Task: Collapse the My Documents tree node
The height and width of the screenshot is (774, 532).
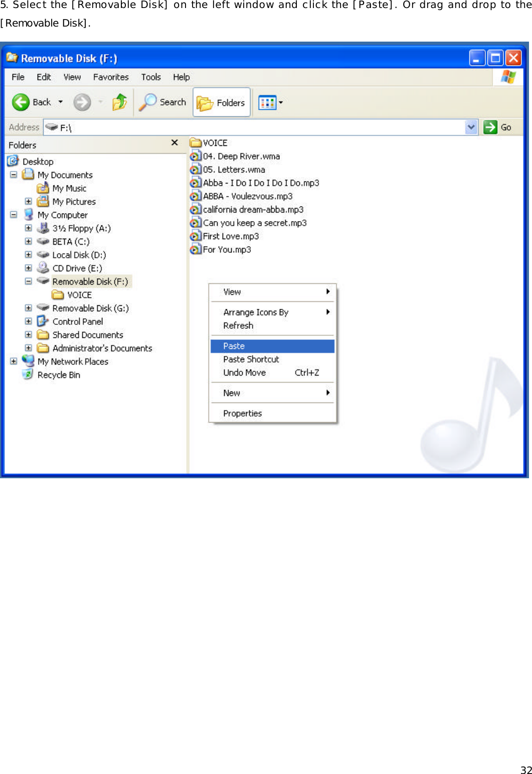Action: coord(14,175)
